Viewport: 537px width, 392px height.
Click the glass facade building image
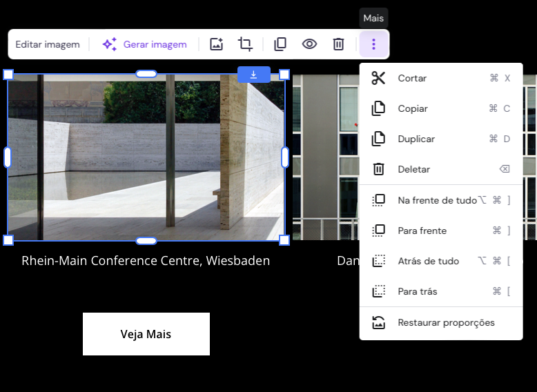click(326, 157)
